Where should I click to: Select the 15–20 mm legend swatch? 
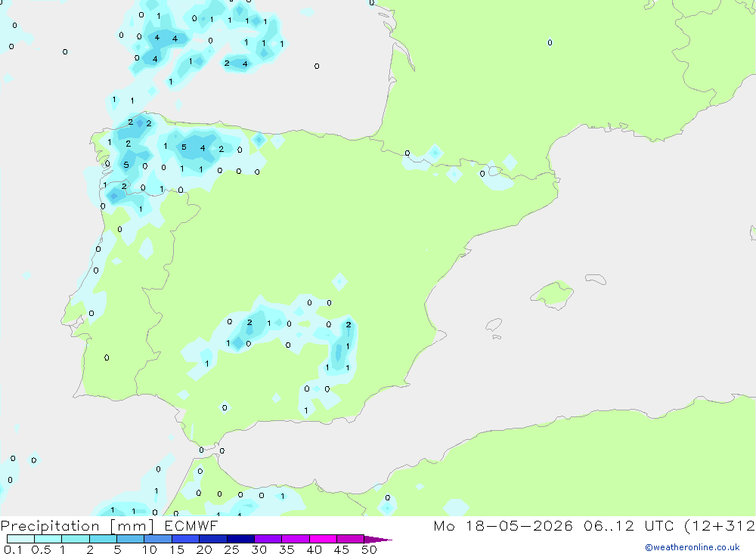(x=185, y=539)
